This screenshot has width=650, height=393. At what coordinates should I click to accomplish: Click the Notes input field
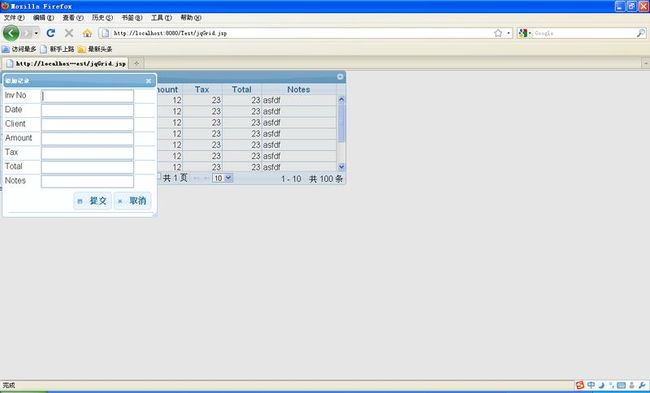point(87,181)
